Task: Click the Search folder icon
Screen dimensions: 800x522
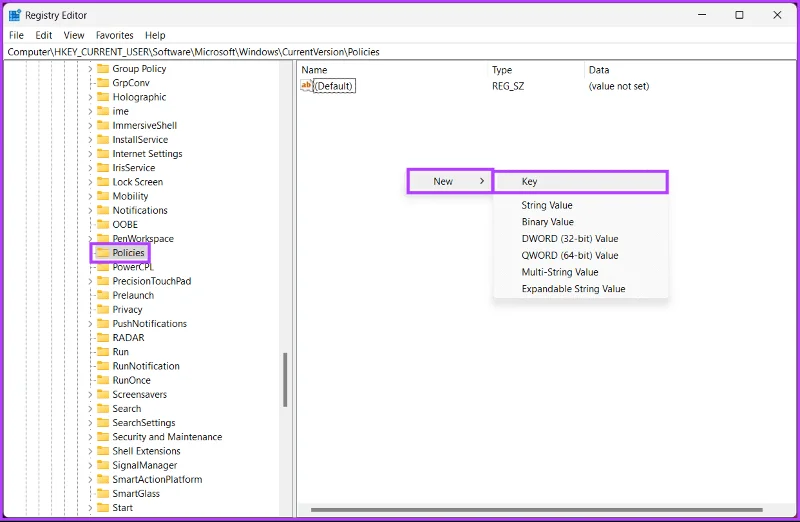Action: [103, 409]
